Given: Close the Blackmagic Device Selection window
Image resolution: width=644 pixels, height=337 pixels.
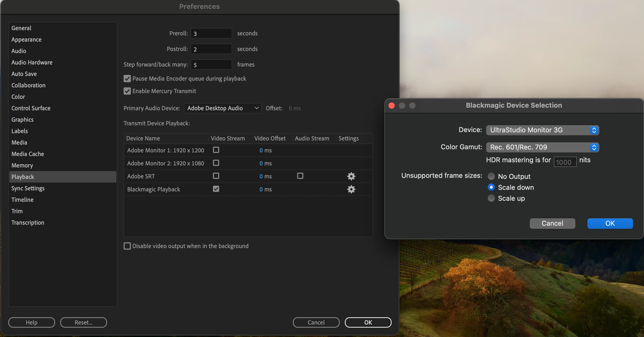Looking at the screenshot, I should (392, 106).
